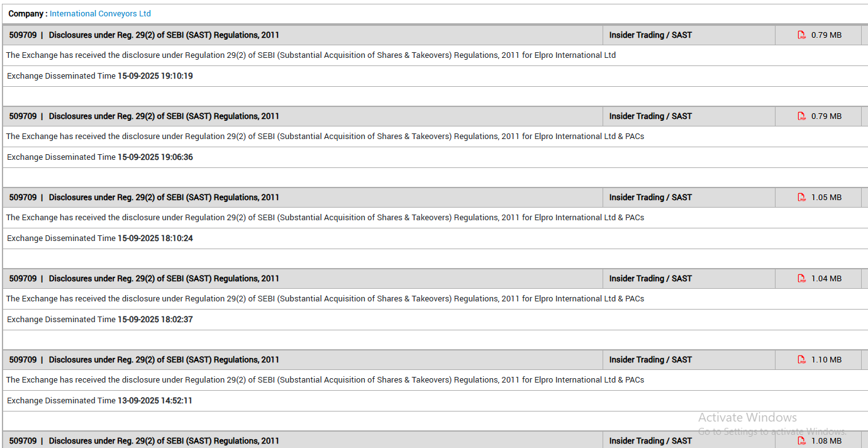The image size is (868, 448).
Task: Click 'Insider Trading / SAST' in 19:06:36 entry
Action: (650, 116)
